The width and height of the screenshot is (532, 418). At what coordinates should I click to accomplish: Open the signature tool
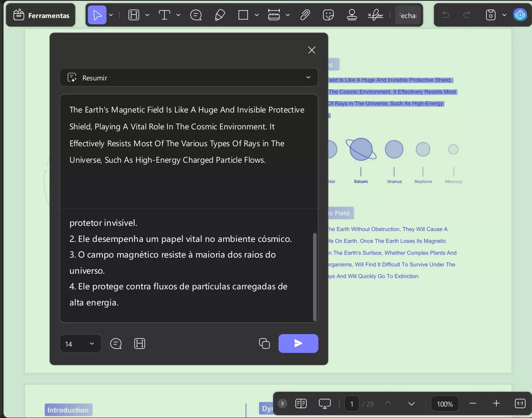click(375, 15)
